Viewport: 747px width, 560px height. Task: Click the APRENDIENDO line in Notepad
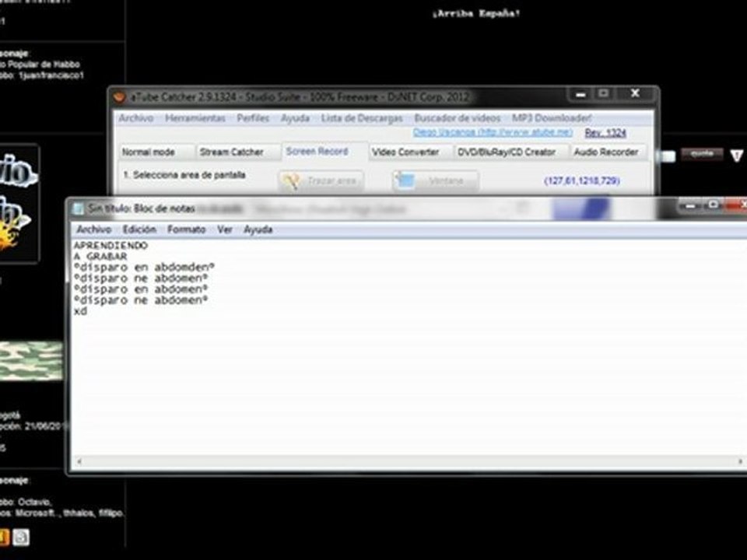pyautogui.click(x=111, y=246)
